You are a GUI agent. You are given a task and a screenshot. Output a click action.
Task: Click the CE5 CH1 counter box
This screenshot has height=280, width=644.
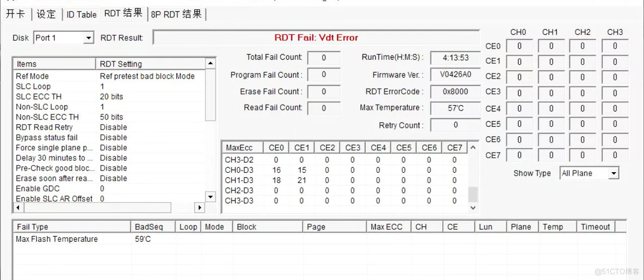coord(551,124)
